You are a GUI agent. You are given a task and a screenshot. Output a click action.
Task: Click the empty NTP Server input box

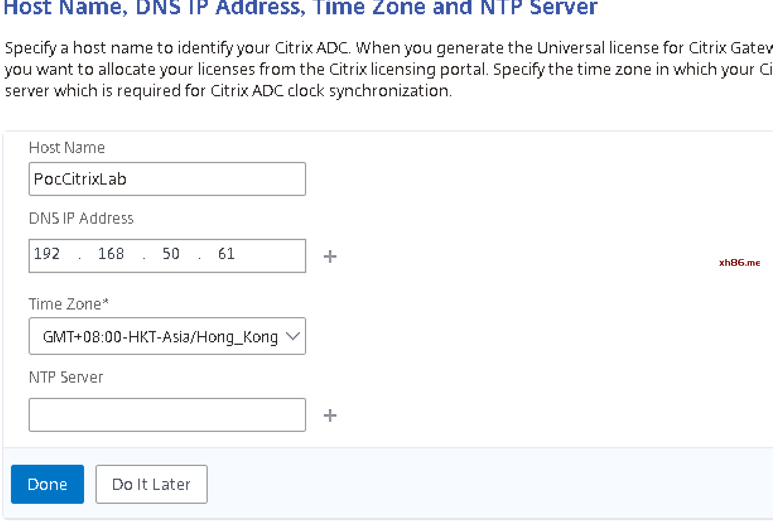click(167, 415)
